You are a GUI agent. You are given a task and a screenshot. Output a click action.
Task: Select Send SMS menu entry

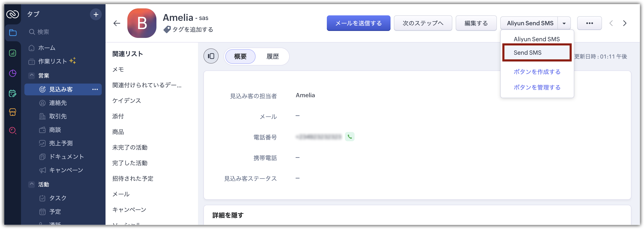tap(537, 53)
